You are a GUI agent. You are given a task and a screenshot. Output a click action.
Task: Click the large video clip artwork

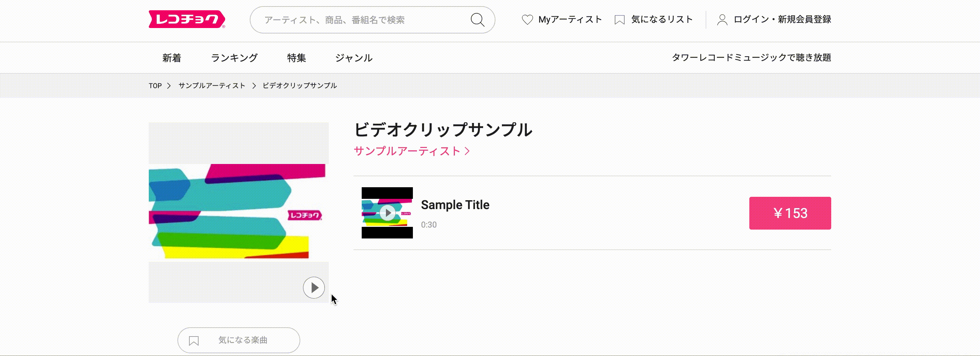(x=236, y=211)
